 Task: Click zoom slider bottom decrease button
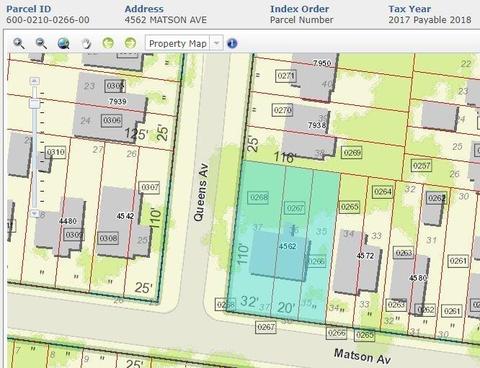click(x=35, y=213)
